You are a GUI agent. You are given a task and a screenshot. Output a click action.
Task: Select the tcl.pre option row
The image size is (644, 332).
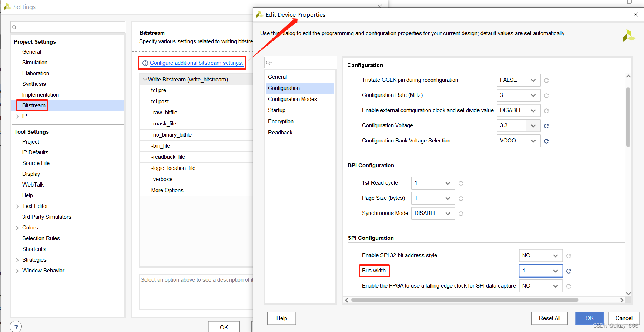click(197, 90)
